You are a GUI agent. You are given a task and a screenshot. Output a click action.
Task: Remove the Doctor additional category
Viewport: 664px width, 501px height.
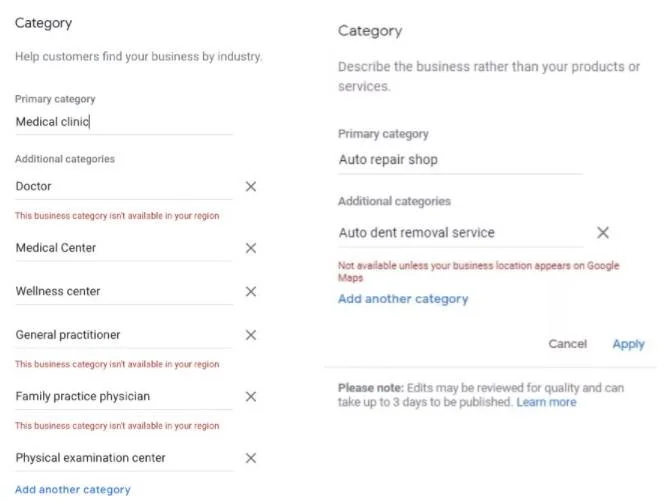pos(251,187)
